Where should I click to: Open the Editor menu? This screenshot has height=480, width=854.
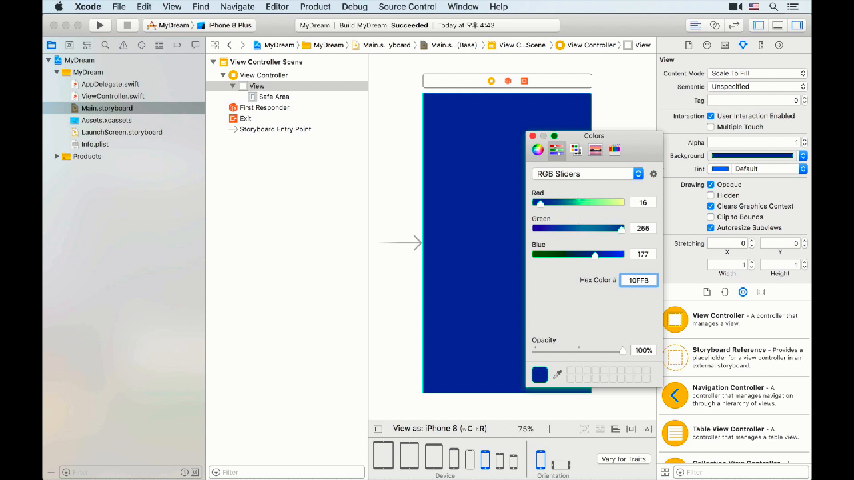277,7
